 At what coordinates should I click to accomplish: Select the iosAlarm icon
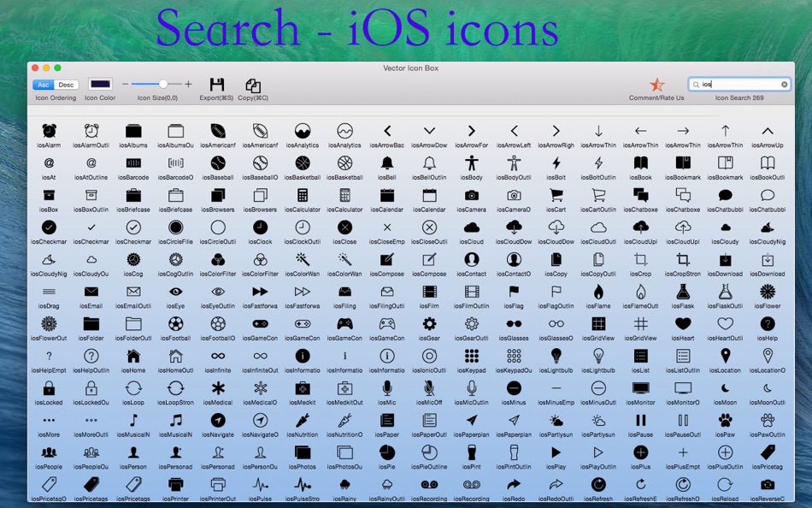(50, 130)
